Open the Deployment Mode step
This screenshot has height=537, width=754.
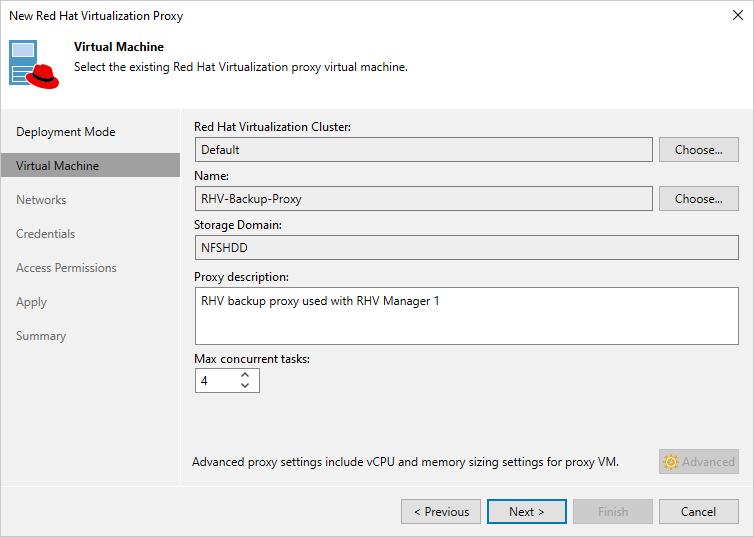click(66, 132)
